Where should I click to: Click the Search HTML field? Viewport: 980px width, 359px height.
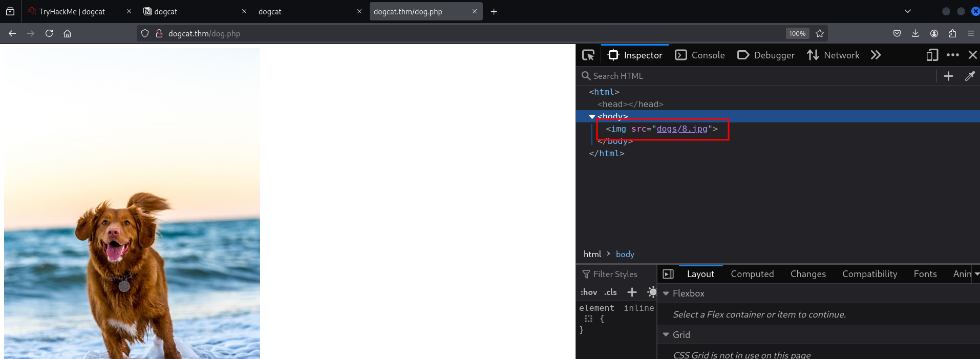pyautogui.click(x=758, y=76)
